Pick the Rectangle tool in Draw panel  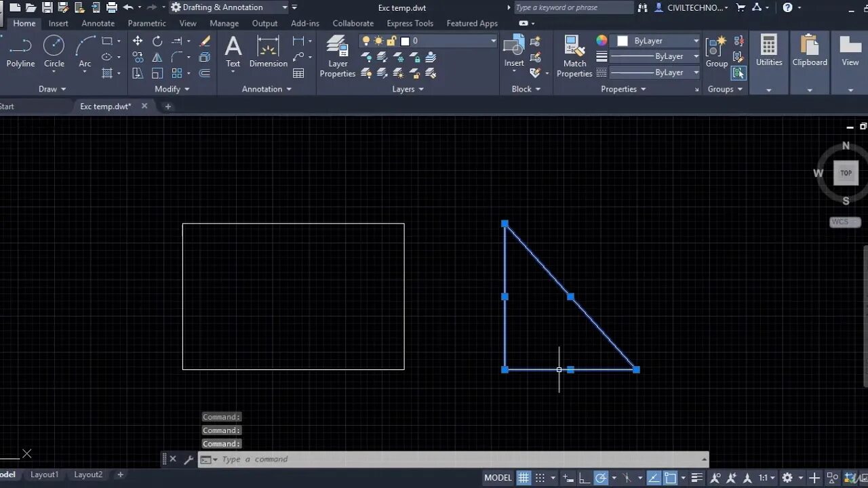click(x=106, y=41)
